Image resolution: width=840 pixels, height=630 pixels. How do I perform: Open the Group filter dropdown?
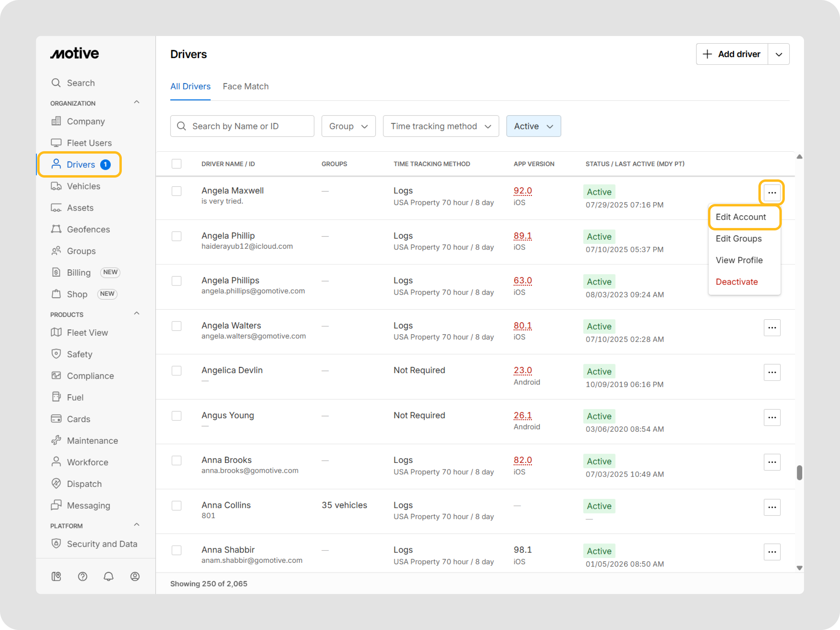(348, 126)
